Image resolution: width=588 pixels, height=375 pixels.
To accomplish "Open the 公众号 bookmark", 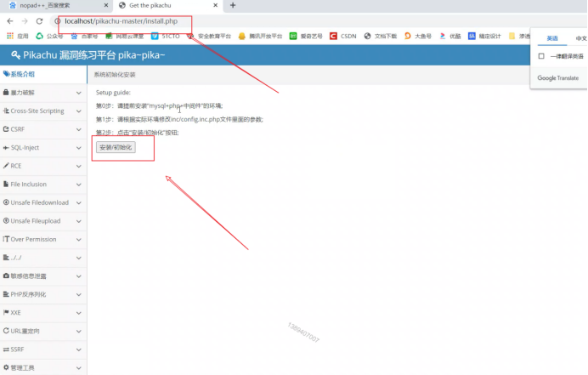I will pyautogui.click(x=49, y=36).
